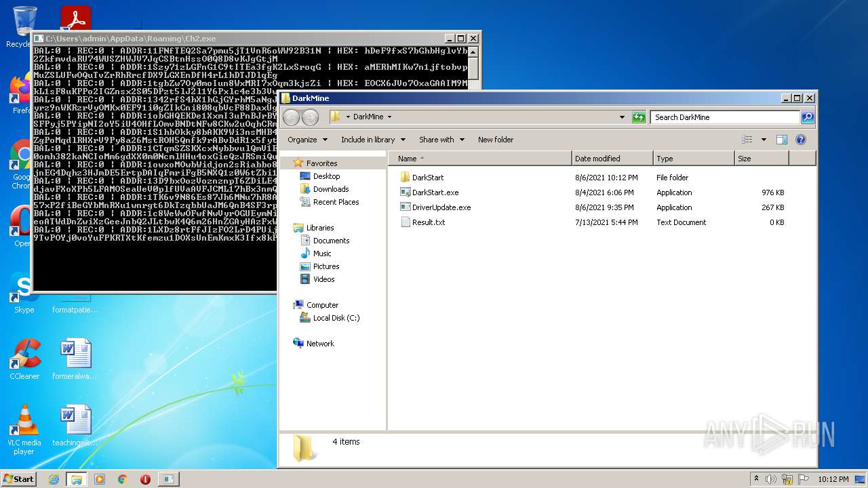868x488 pixels.
Task: Open the Explorer help question mark icon
Action: [x=801, y=140]
